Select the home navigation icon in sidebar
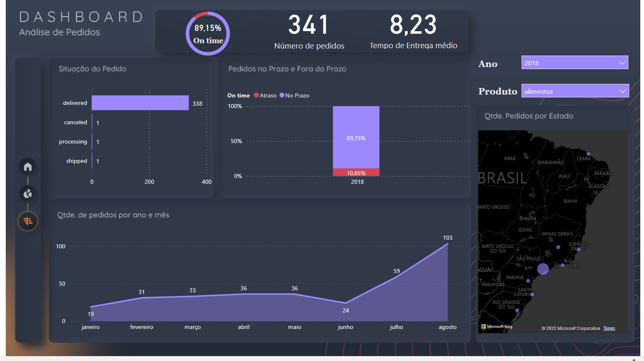The width and height of the screenshot is (644, 361). point(28,167)
